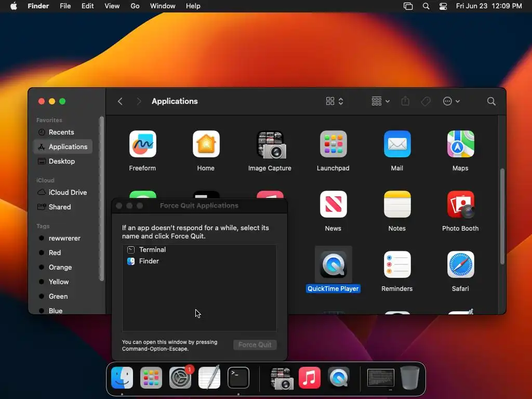Open Terminal from the Dock
Screen dimensions: 532x399
pyautogui.click(x=238, y=378)
